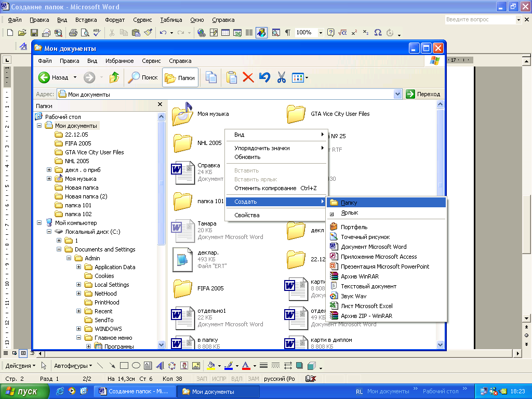Click the Back (Назад) arrow icon in Explorer
Viewport: 532px width, 399px height.
pos(44,78)
